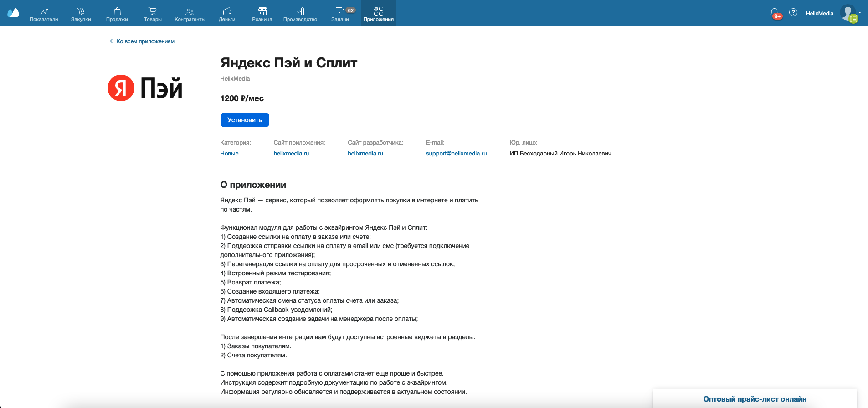This screenshot has height=408, width=868.
Task: Open the Закупки section
Action: pos(81,14)
